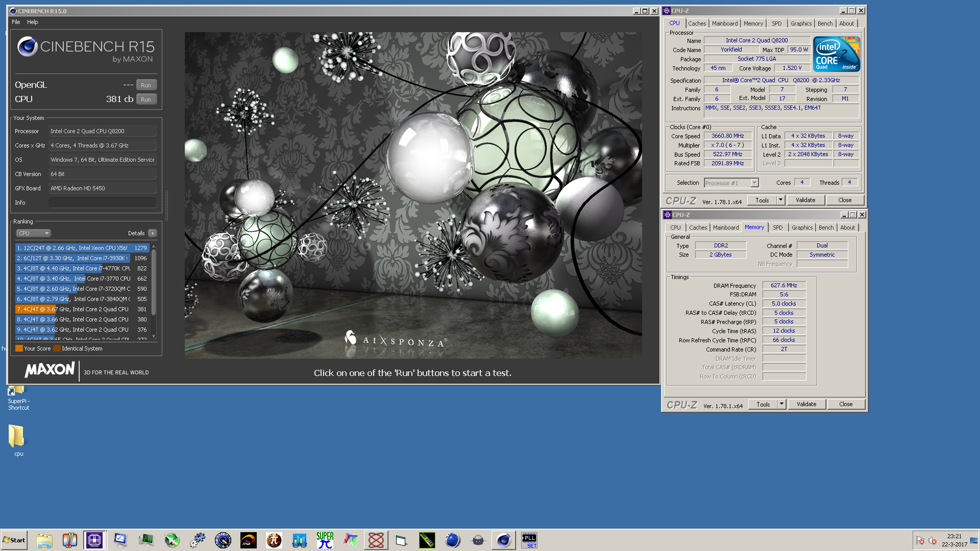This screenshot has height=551, width=980.
Task: Open SPD tab in top CPU-Z window
Action: [776, 23]
